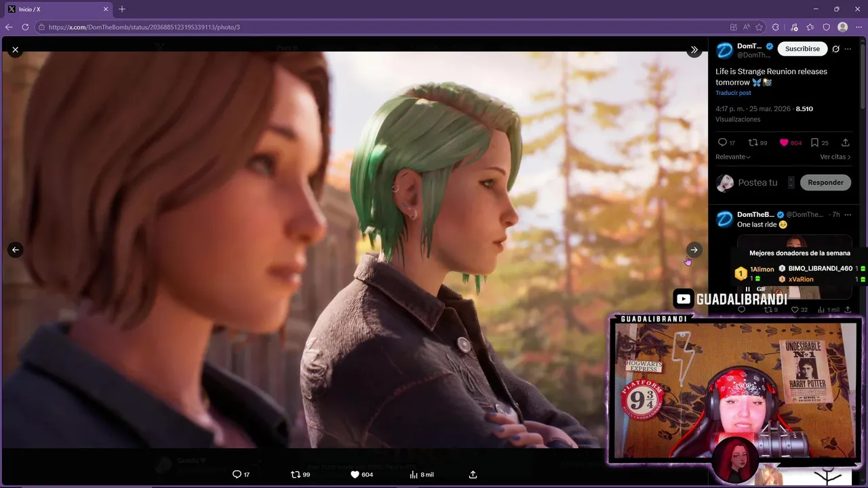This screenshot has height=488, width=868.
Task: Open the favorites list icon in toolbar
Action: click(x=810, y=27)
